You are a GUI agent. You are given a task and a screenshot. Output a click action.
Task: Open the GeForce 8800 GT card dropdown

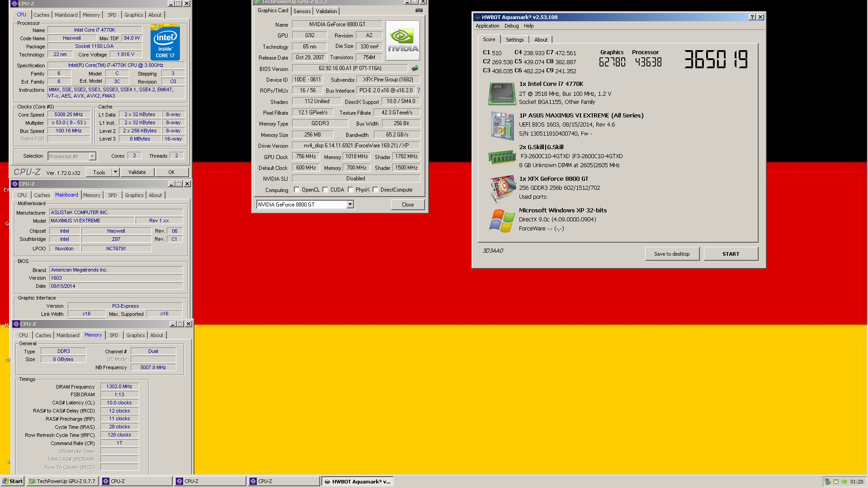coord(350,205)
